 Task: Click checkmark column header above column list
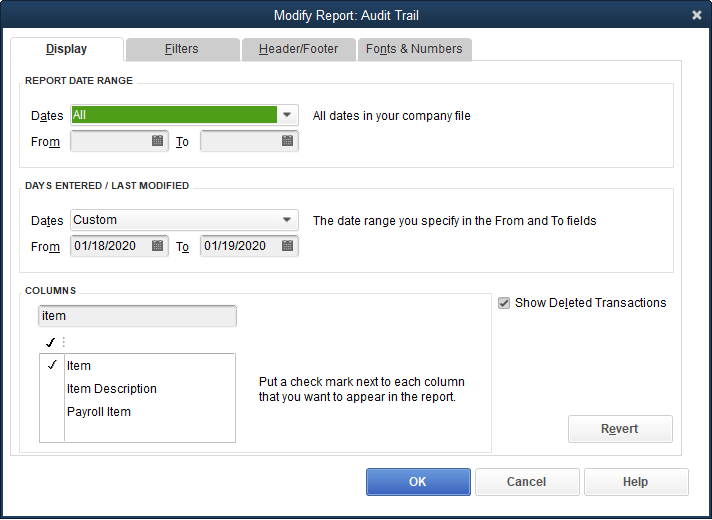point(51,342)
